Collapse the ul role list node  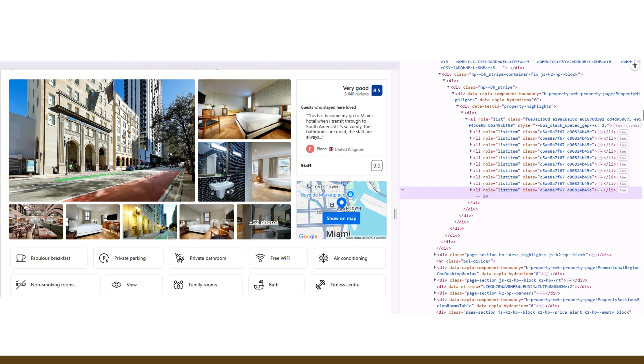click(x=466, y=119)
